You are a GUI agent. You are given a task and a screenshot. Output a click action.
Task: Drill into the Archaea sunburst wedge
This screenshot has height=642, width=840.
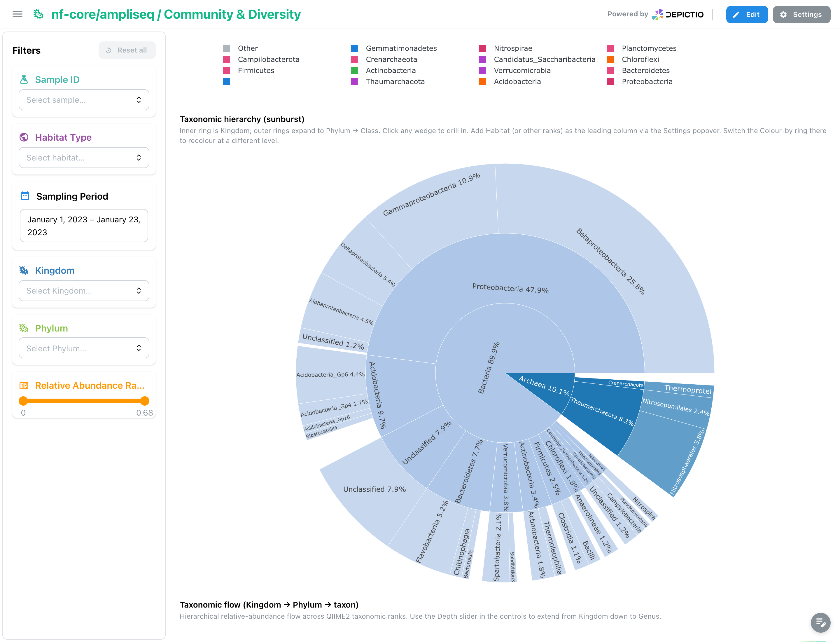click(x=544, y=386)
